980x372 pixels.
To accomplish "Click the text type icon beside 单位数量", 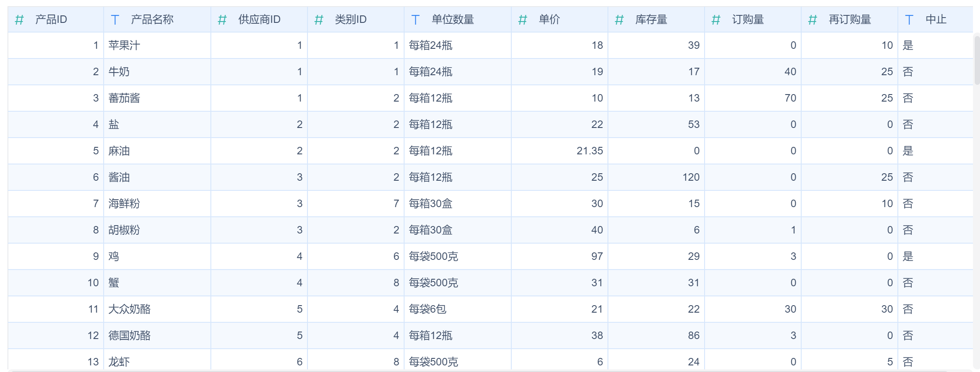I will 416,20.
